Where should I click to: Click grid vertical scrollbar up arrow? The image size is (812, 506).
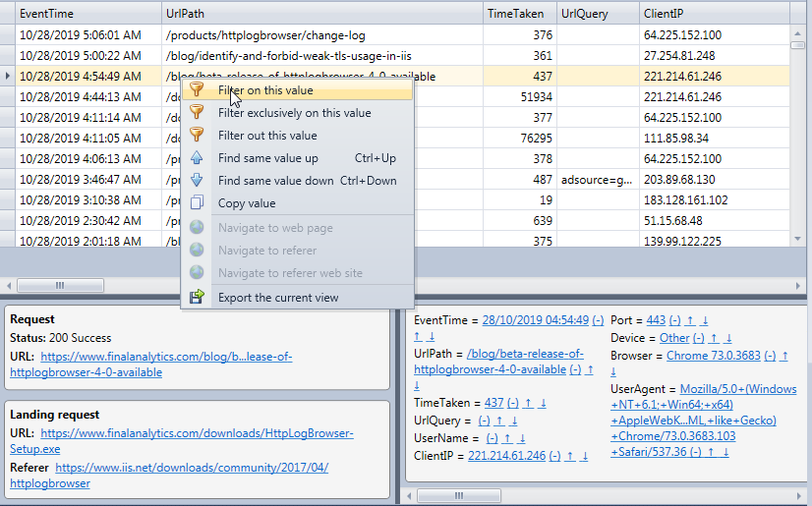coord(797,33)
